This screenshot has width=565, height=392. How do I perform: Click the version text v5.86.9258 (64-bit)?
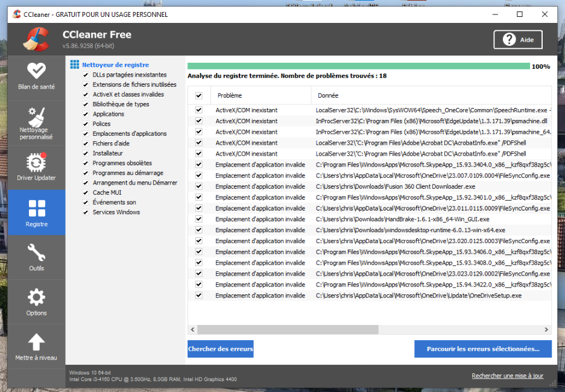pos(88,46)
